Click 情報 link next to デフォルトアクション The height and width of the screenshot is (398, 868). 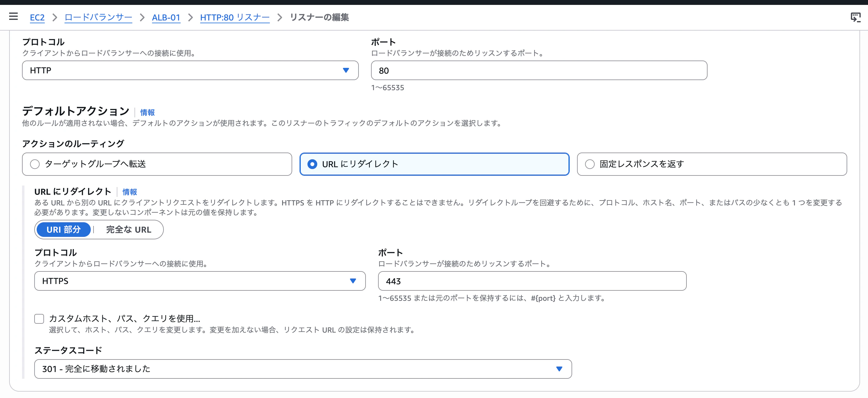point(147,112)
